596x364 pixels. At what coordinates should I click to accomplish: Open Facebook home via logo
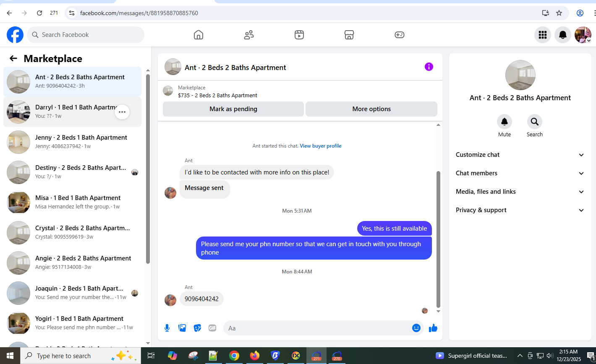pyautogui.click(x=15, y=35)
